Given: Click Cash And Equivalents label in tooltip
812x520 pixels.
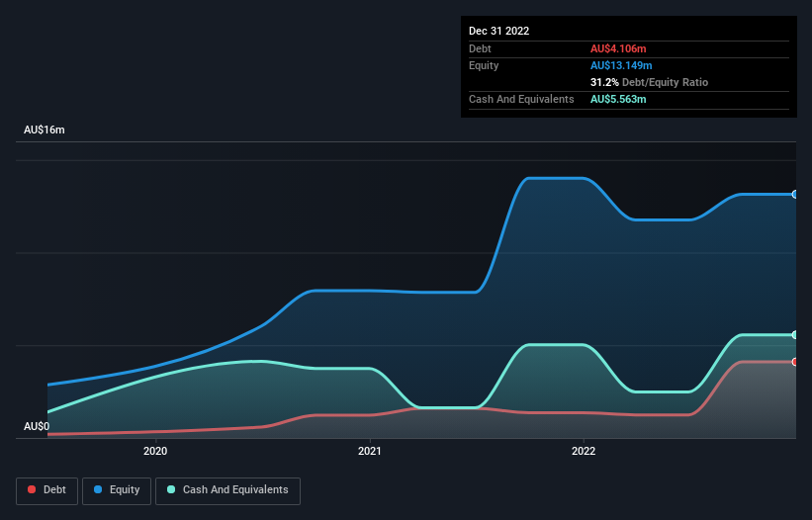Looking at the screenshot, I should tap(521, 99).
